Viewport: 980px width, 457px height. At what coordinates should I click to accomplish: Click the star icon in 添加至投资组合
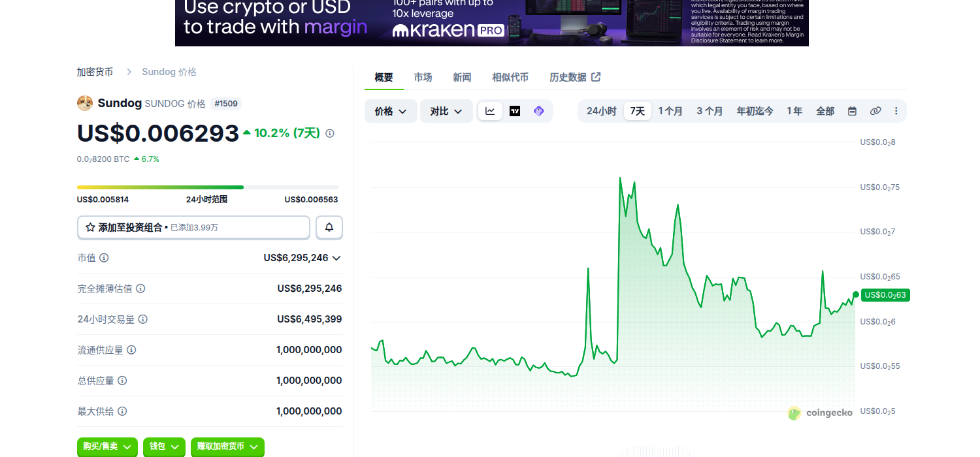coord(90,227)
